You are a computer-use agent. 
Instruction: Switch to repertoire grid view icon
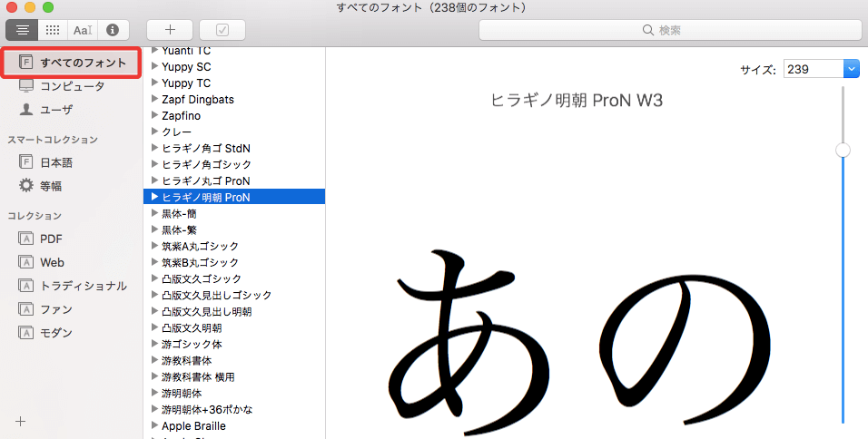click(x=53, y=29)
